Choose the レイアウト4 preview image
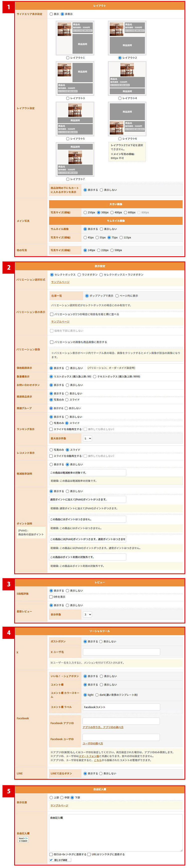 click(127, 79)
